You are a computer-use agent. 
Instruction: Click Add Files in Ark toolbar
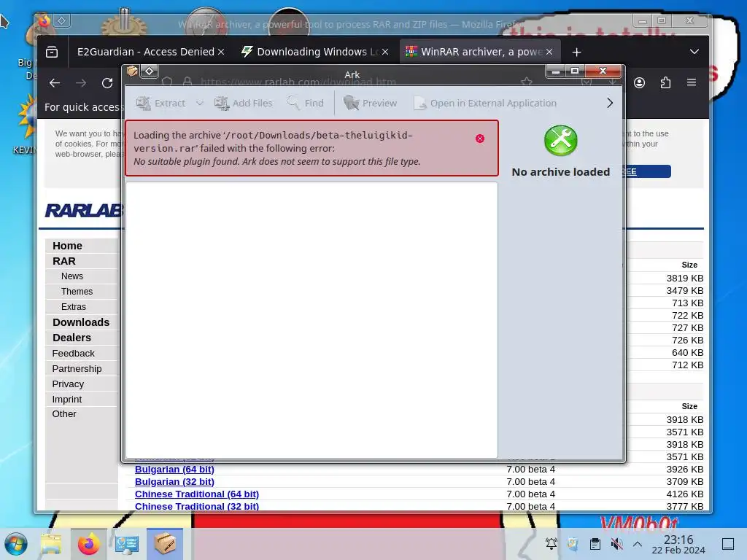pos(244,103)
